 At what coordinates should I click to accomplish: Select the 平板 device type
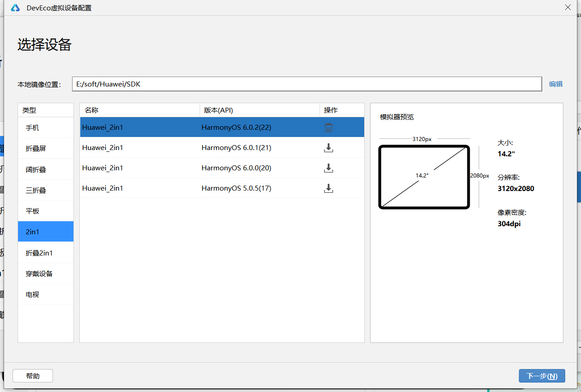[46, 211]
